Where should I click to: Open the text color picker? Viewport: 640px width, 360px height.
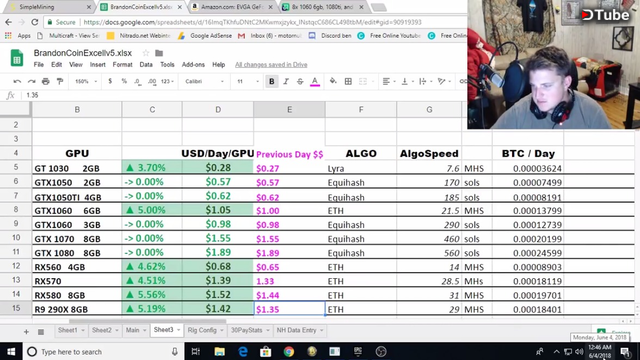(x=315, y=82)
